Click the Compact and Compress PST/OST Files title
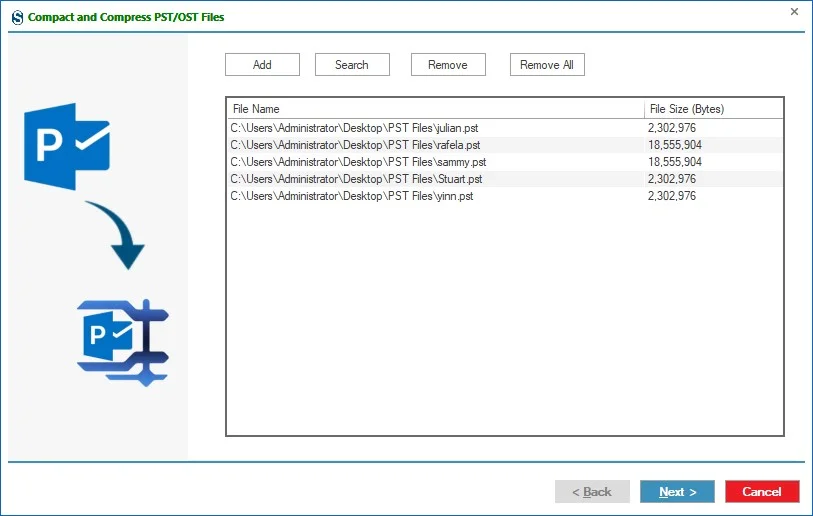This screenshot has height=516, width=813. [126, 17]
